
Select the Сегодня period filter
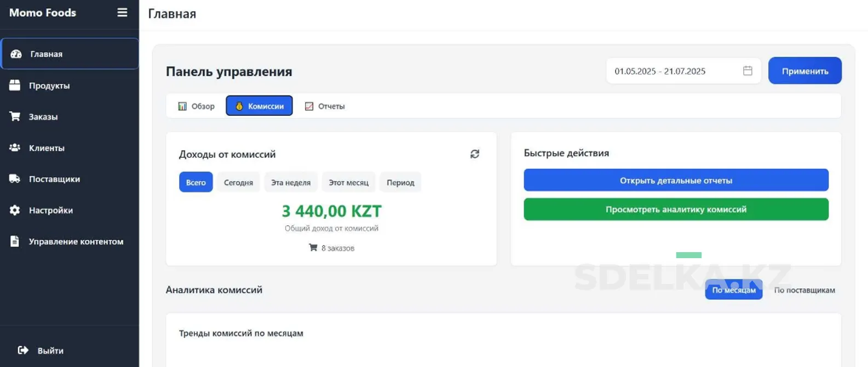pyautogui.click(x=238, y=182)
